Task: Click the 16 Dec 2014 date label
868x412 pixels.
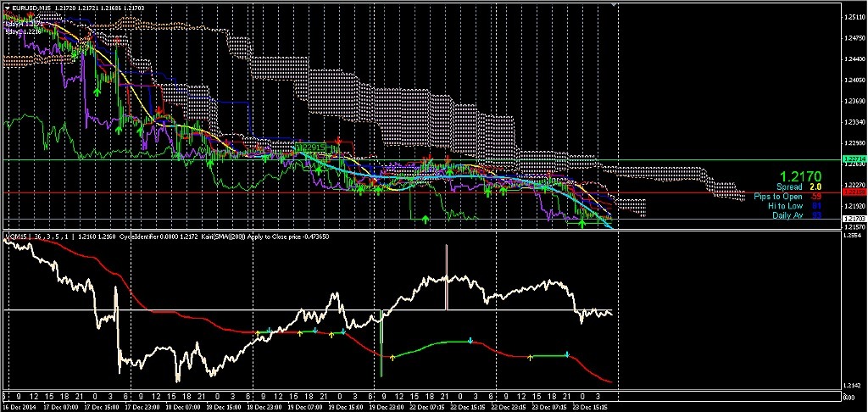Action: click(19, 407)
